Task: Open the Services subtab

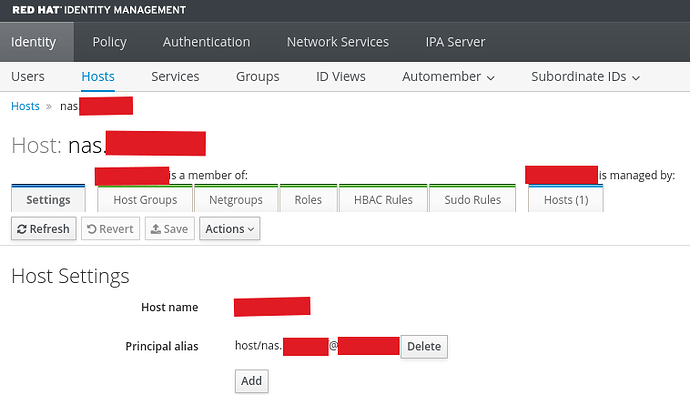Action: click(x=175, y=77)
